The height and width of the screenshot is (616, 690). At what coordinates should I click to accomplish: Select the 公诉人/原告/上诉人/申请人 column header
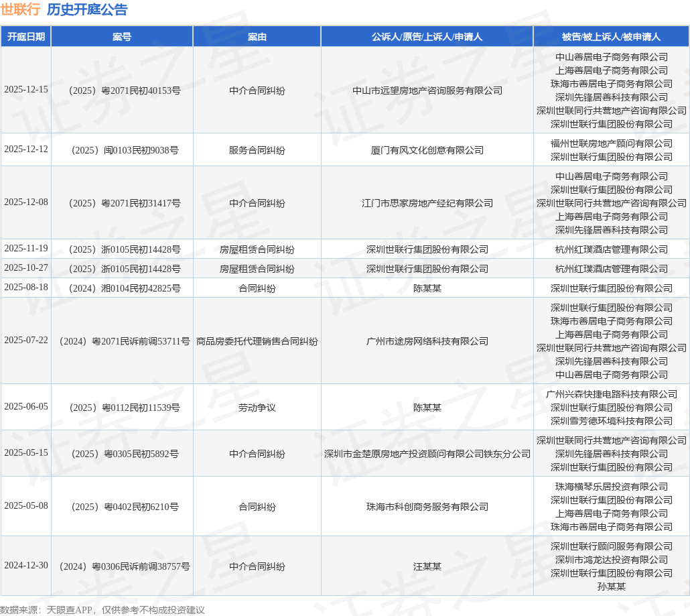pyautogui.click(x=427, y=37)
